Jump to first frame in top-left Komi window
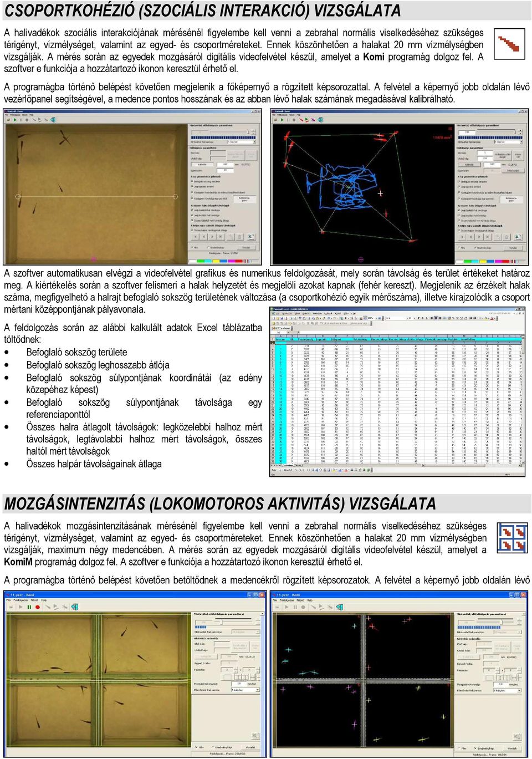Viewport: 532px width, 759px height. tap(195, 237)
